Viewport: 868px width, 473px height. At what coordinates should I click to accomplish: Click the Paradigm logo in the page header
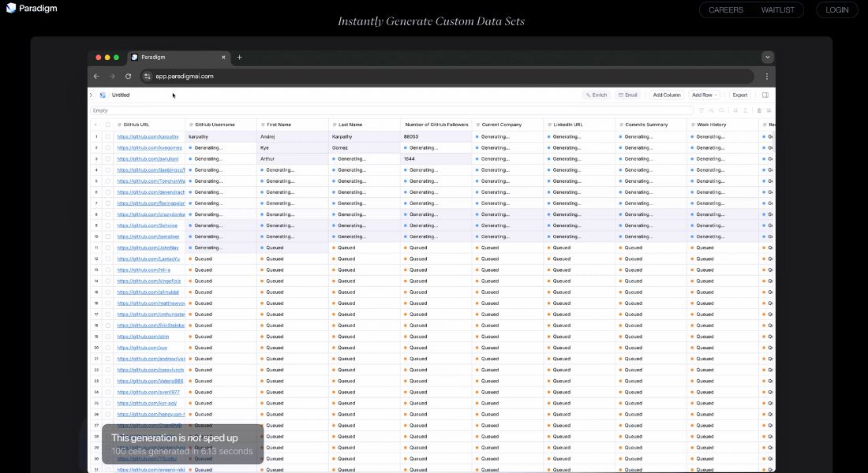click(32, 9)
